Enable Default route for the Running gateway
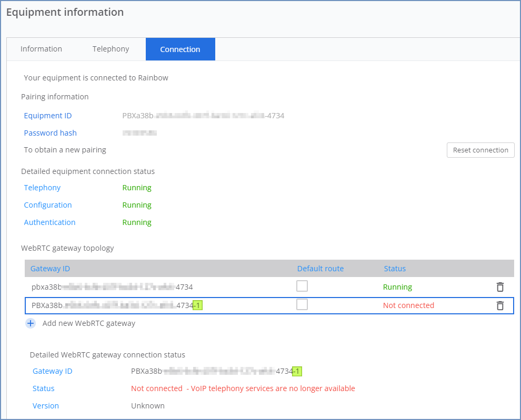Image resolution: width=521 pixels, height=420 pixels. click(x=302, y=286)
